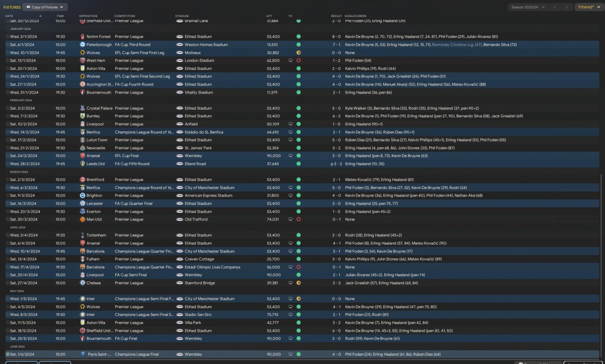Viewport: 605px width, 364px height.
Task: Sort by the Competition column header
Action: coord(125,16)
